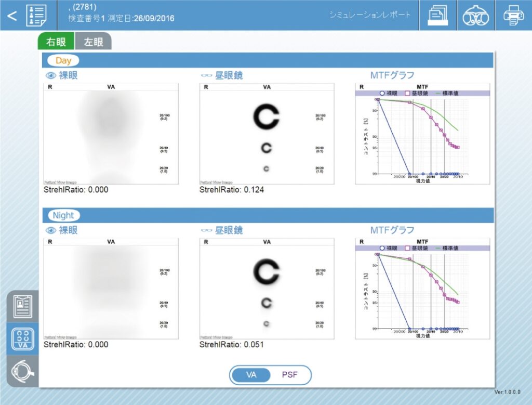Open the eye cross-section sidebar icon
This screenshot has width=532, height=405.
tap(23, 371)
